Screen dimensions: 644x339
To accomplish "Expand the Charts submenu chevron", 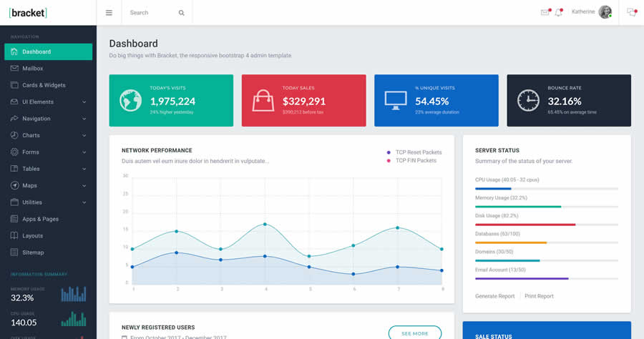I will [84, 135].
